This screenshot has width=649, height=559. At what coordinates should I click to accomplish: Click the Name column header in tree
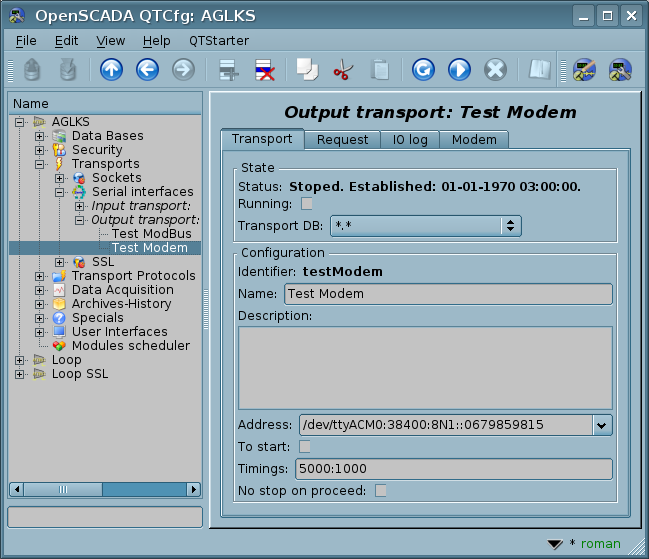105,103
